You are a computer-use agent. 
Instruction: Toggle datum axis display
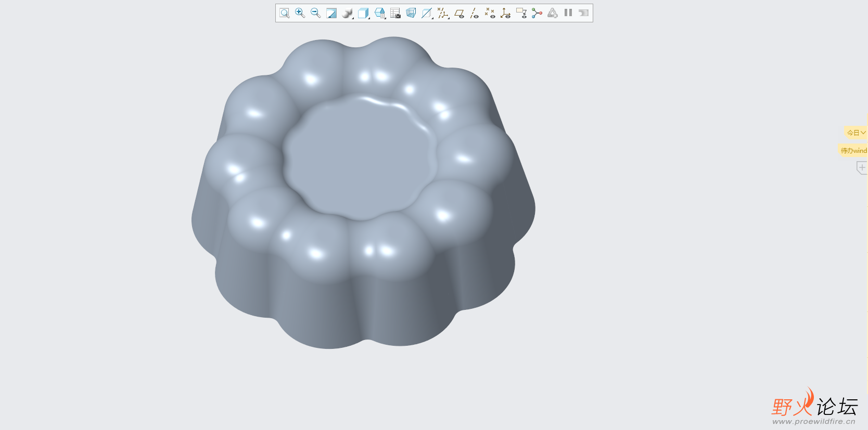(474, 13)
